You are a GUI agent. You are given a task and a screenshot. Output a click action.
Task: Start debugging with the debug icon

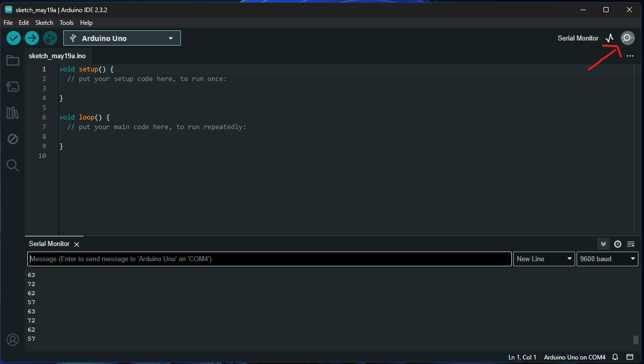click(50, 38)
